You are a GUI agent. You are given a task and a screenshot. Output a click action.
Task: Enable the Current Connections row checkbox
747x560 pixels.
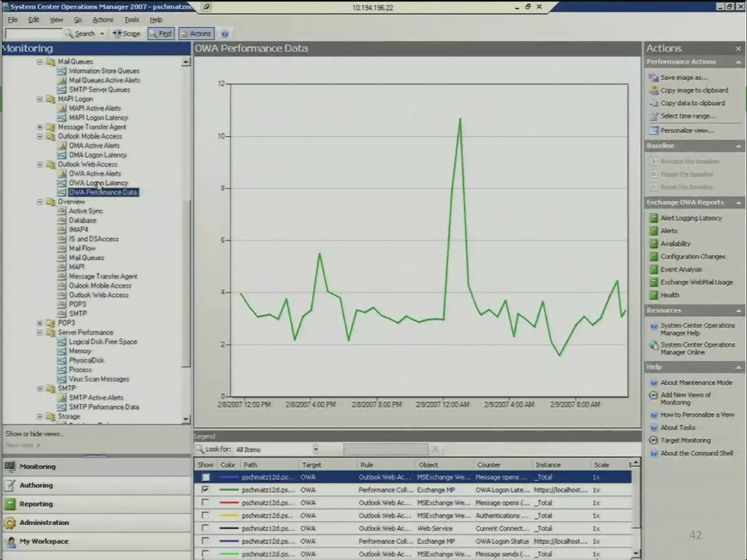[205, 528]
